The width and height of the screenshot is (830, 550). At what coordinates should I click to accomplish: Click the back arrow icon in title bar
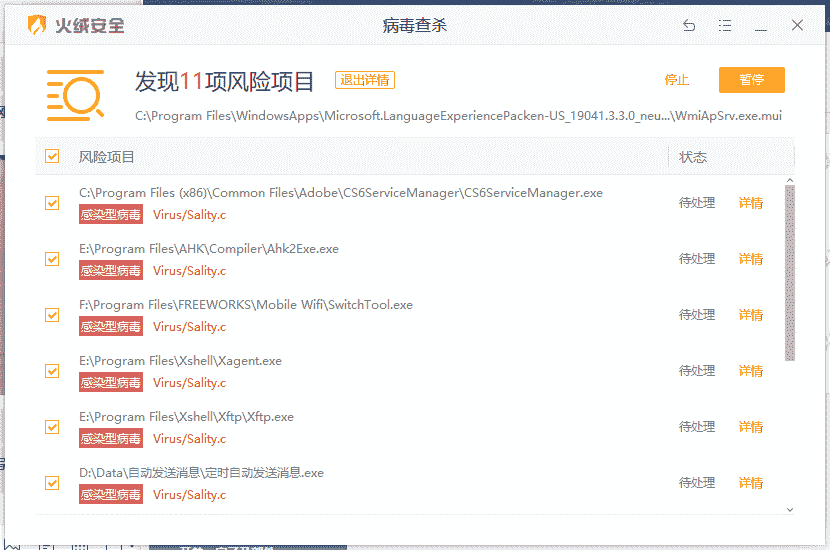pos(689,25)
